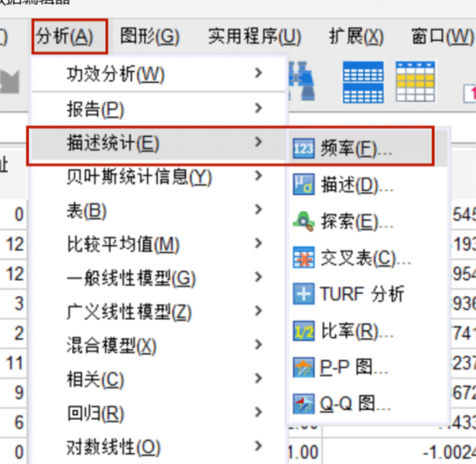Viewport: 476px width, 464px height.
Task: Click left column cell showing 11
Action: click(15, 363)
